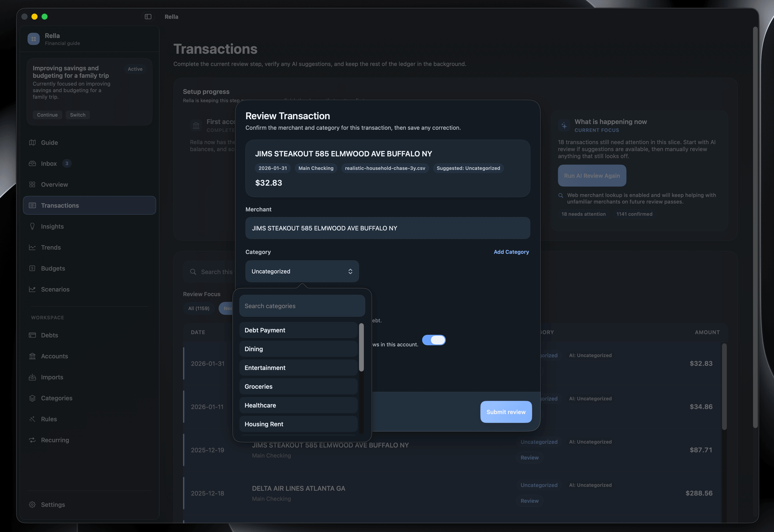Select Groceries category option
This screenshot has height=532, width=774.
point(298,387)
